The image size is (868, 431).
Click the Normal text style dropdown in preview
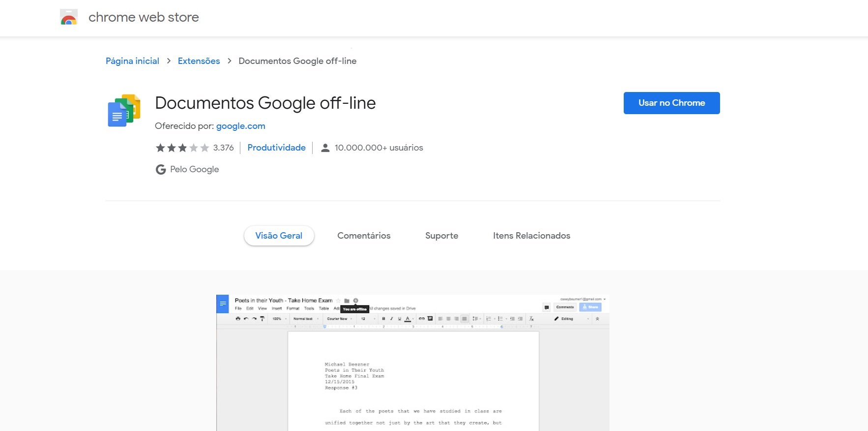306,319
